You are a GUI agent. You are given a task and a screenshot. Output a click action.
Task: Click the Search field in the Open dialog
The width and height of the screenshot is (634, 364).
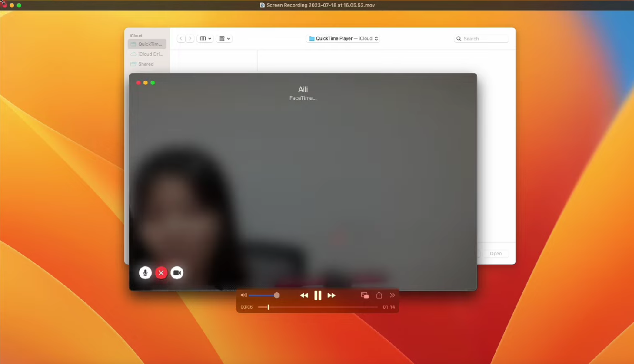coord(481,38)
